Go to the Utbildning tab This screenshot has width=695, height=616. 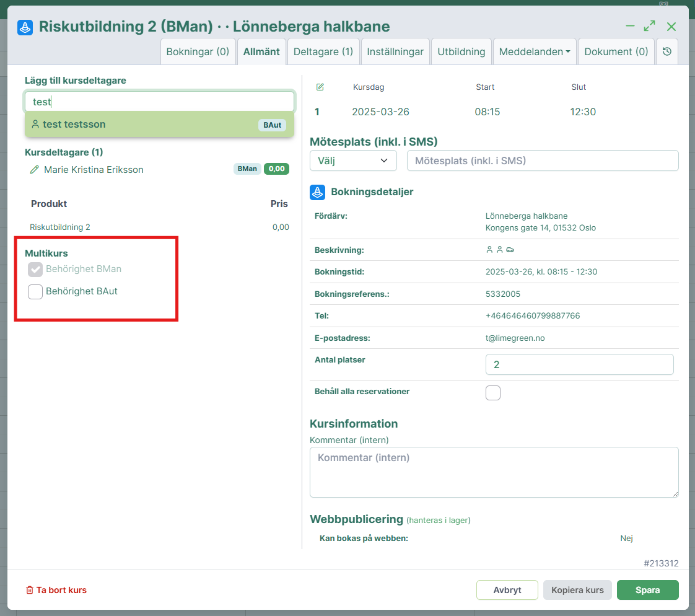(x=461, y=51)
